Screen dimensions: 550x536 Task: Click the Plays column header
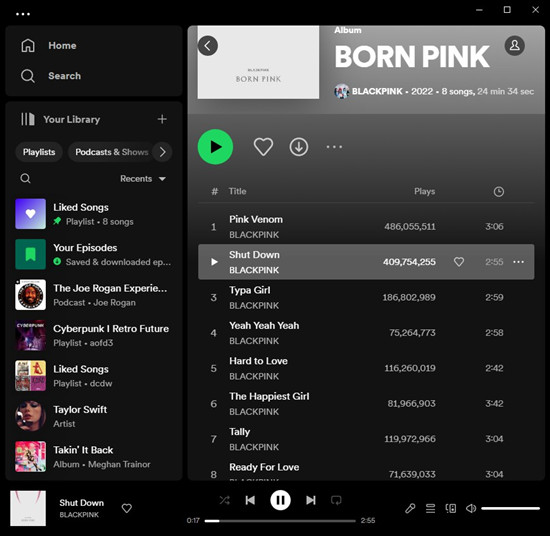pyautogui.click(x=424, y=192)
